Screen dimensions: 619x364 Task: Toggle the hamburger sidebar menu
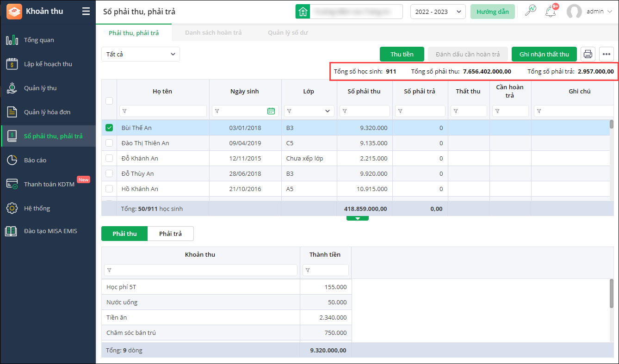click(86, 12)
